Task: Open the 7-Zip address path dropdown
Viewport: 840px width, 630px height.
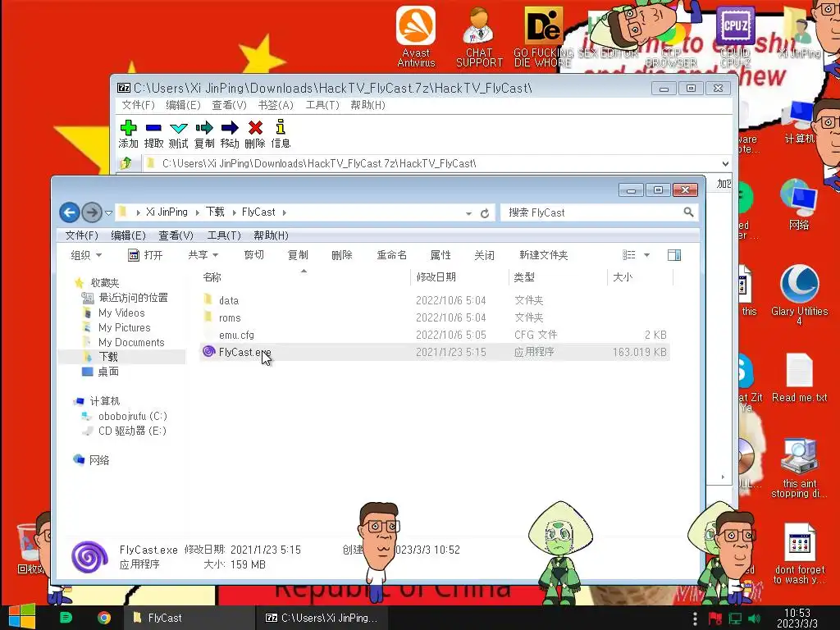Action: pyautogui.click(x=725, y=163)
